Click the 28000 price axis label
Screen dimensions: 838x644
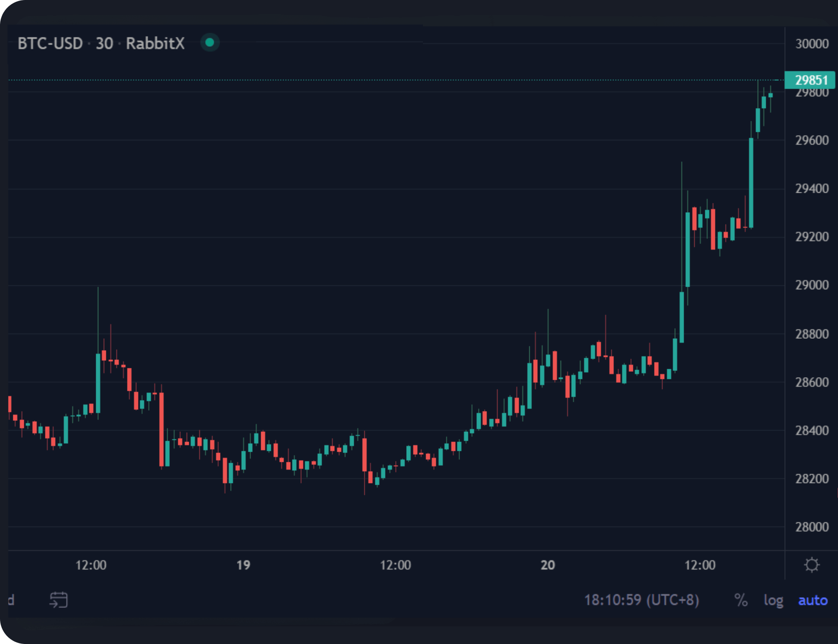click(x=812, y=527)
